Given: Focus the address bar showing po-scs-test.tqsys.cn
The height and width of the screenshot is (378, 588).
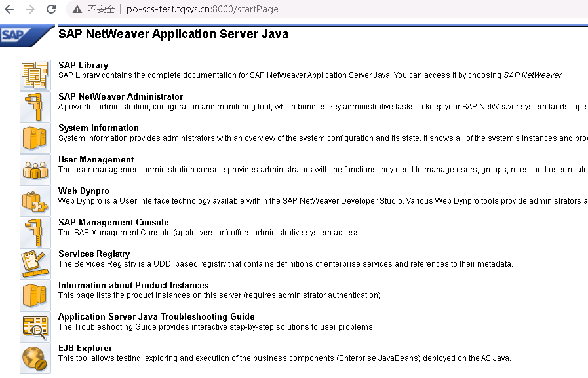Looking at the screenshot, I should (x=326, y=9).
